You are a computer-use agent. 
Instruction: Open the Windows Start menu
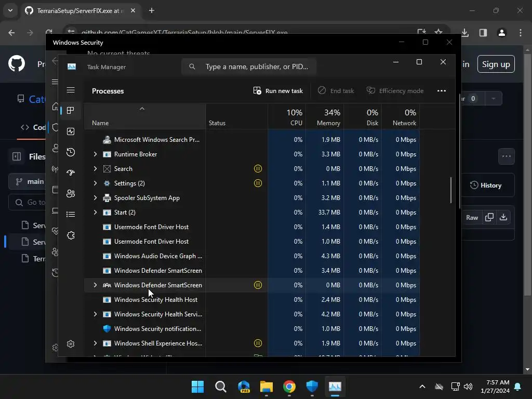pos(197,387)
